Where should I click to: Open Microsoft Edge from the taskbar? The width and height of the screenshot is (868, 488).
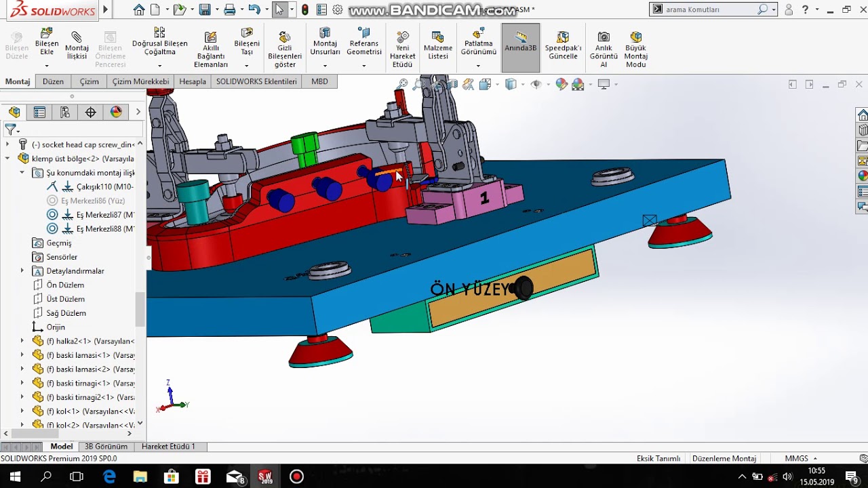(109, 476)
